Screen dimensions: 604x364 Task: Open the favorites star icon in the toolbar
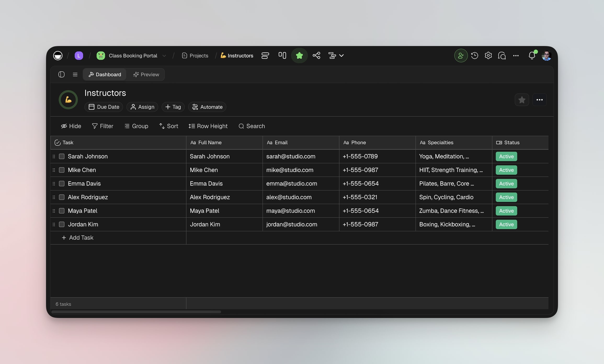[299, 55]
